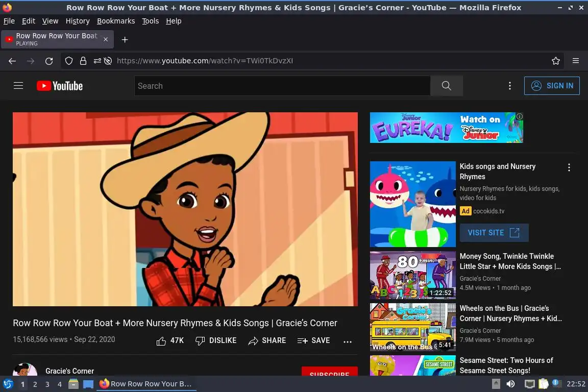This screenshot has width=588, height=392.
Task: Click the browser forward arrow
Action: [x=31, y=61]
